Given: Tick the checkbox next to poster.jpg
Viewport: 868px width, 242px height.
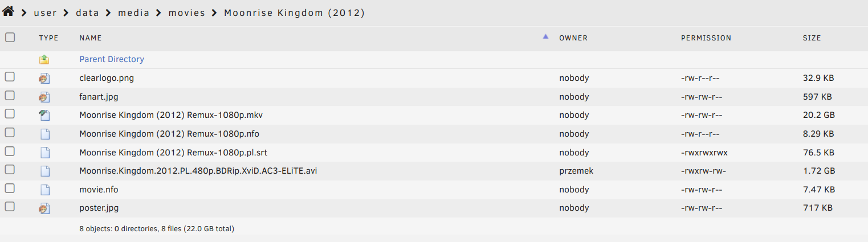Looking at the screenshot, I should point(10,208).
